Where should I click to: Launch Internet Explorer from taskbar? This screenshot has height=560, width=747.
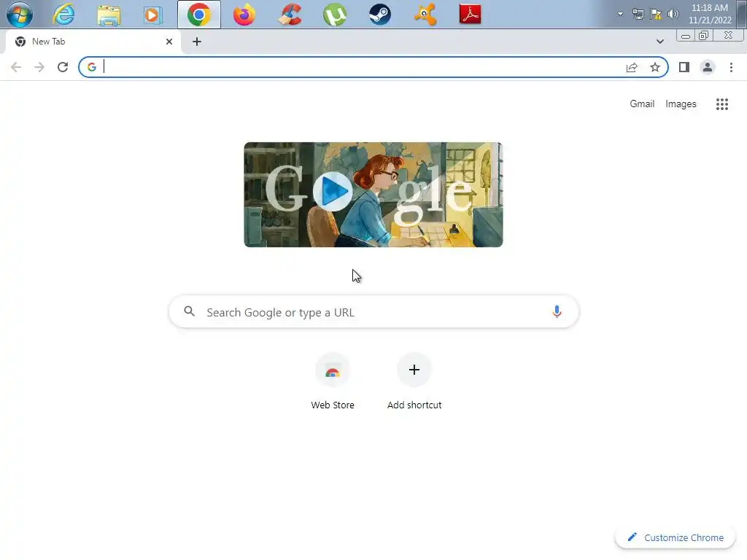[x=63, y=15]
